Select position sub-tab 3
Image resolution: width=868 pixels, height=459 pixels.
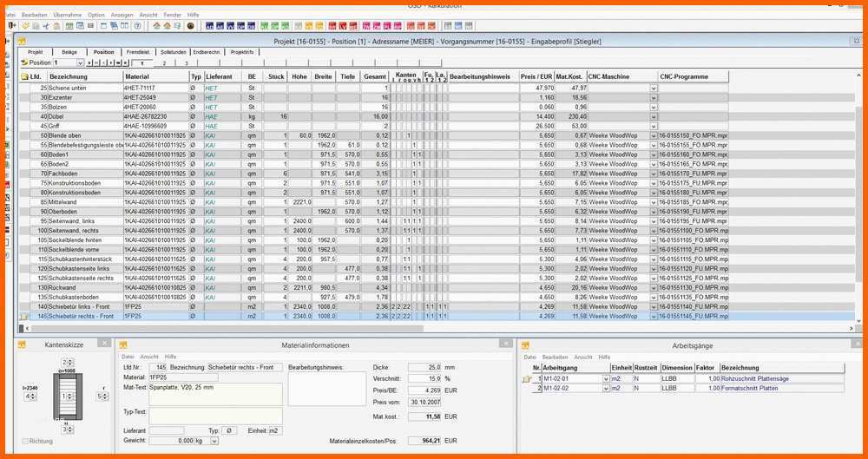coord(187,63)
